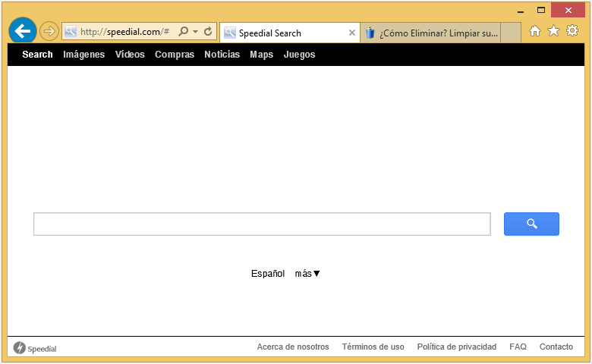The width and height of the screenshot is (592, 364).
Task: Open the FAQ footer link
Action: (x=518, y=347)
